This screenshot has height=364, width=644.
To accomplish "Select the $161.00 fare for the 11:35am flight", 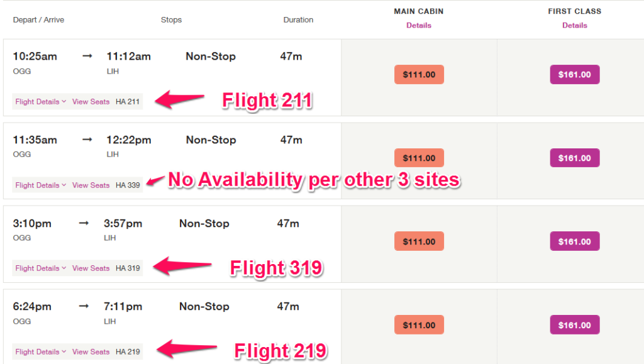I will click(574, 157).
